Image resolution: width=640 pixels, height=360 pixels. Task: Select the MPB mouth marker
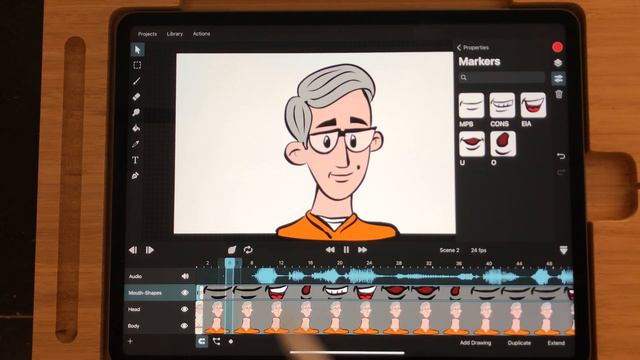tap(471, 105)
